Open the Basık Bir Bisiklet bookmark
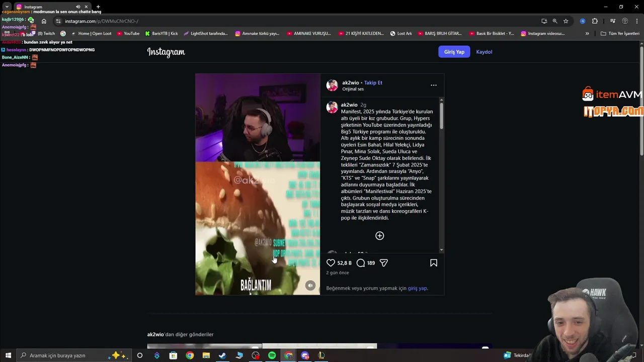The width and height of the screenshot is (644, 362). point(492,34)
